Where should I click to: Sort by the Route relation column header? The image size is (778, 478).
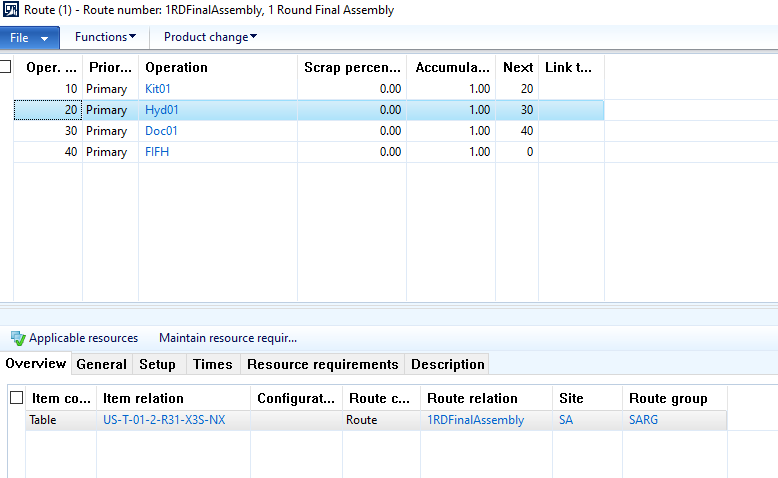(487, 398)
